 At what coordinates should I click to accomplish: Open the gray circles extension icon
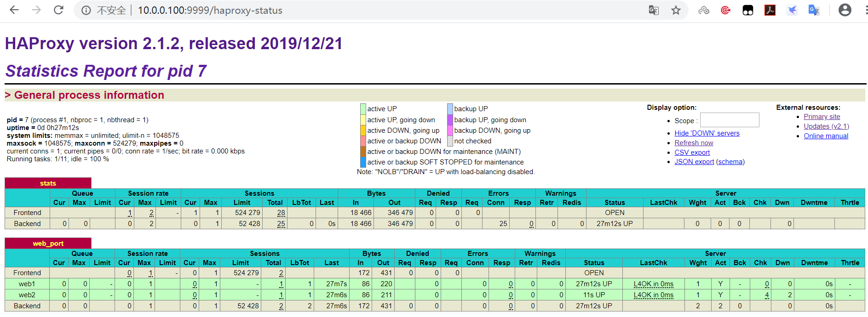coord(704,10)
